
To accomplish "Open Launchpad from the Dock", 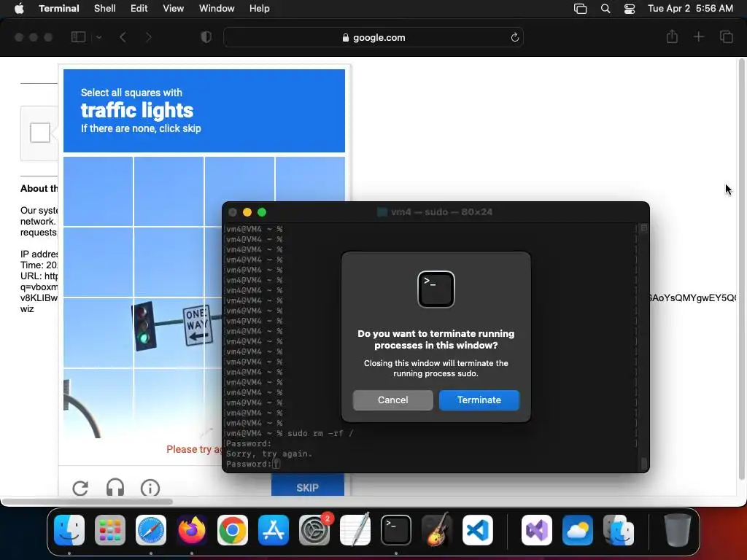I will pos(110,530).
